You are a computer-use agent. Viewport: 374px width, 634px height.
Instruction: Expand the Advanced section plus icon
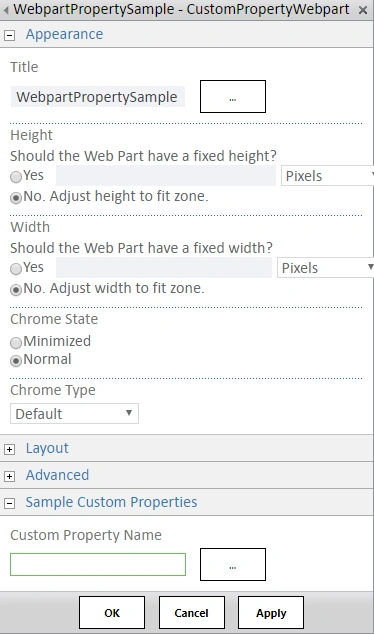(x=9, y=476)
